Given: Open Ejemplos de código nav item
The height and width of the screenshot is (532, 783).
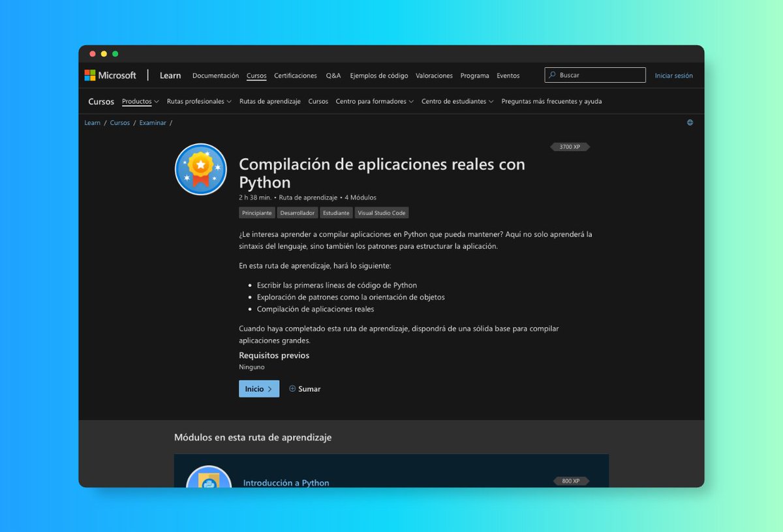Looking at the screenshot, I should coord(379,76).
